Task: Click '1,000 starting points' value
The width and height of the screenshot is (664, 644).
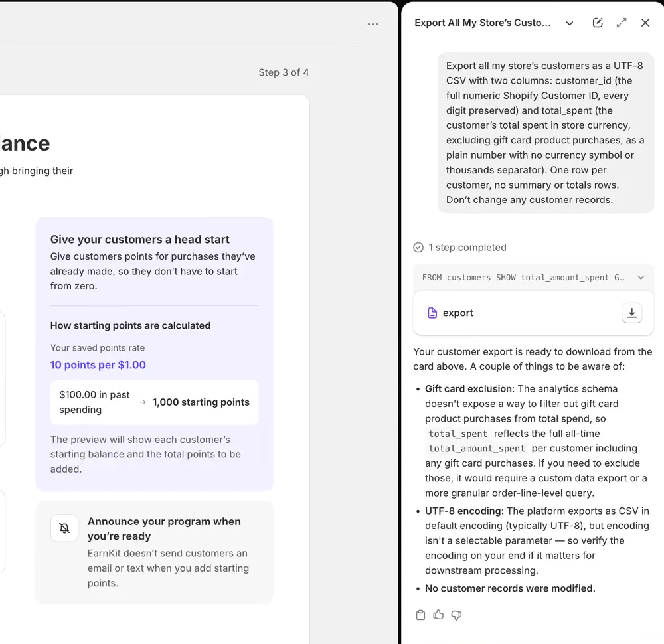Action: click(x=201, y=402)
